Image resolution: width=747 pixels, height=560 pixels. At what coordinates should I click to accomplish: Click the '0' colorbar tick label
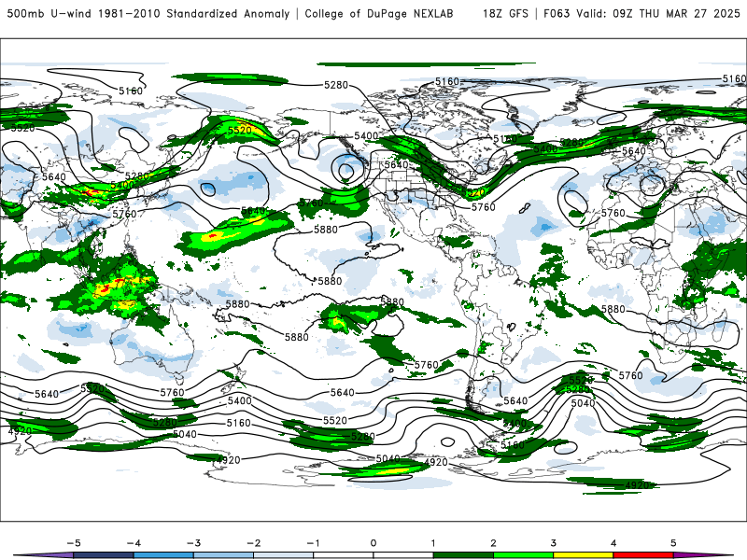point(373,543)
